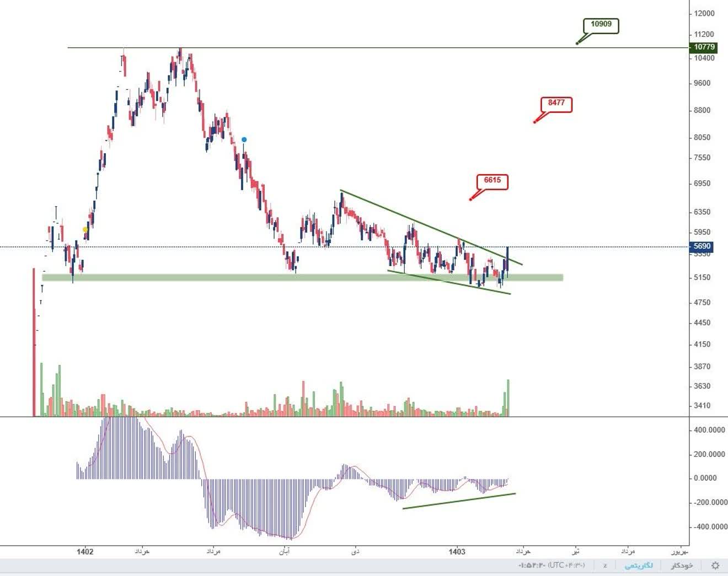Select the 10909 green price callout
Image resolution: width=728 pixels, height=576 pixels.
pyautogui.click(x=601, y=24)
